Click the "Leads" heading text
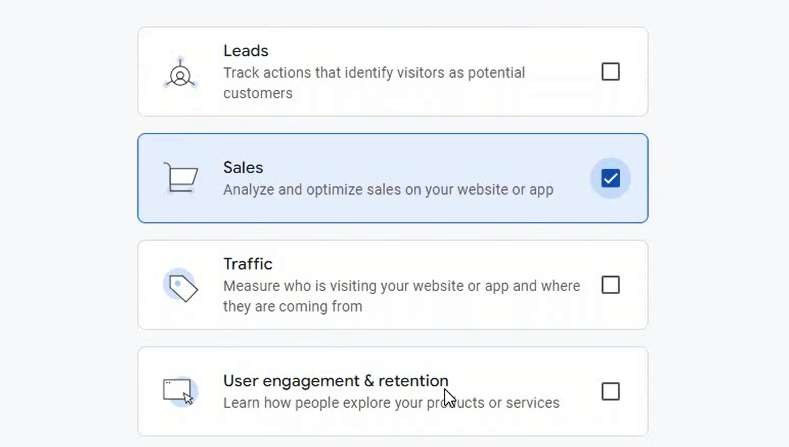This screenshot has height=447, width=789. (x=246, y=51)
